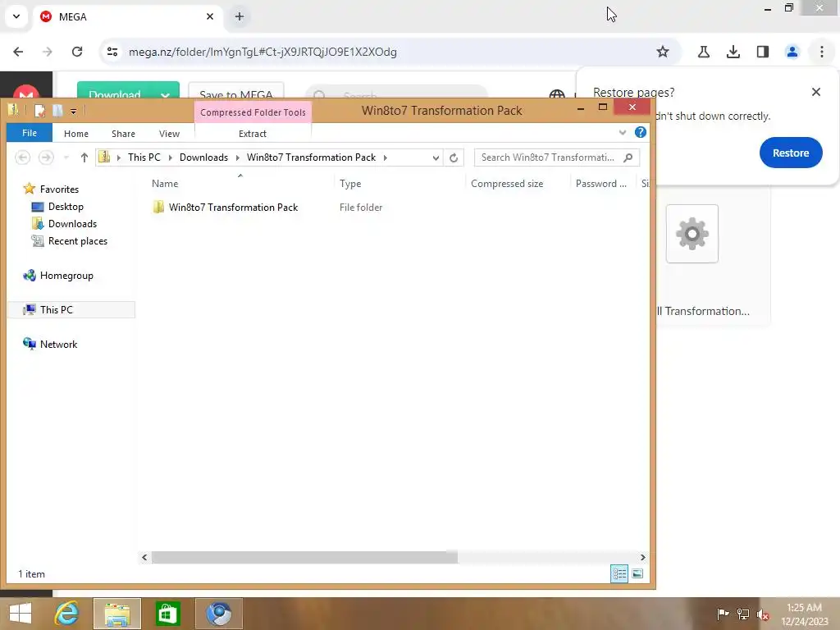
Task: Open the View ribbon tab
Action: pyautogui.click(x=169, y=134)
